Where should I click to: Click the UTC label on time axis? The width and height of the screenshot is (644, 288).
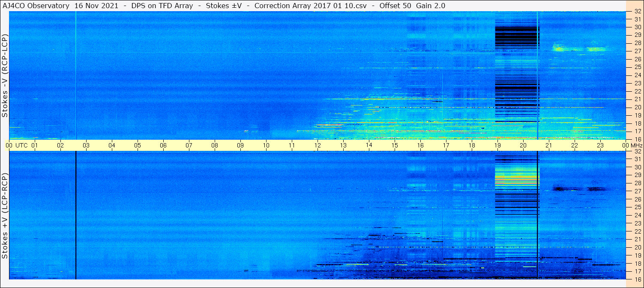[22, 145]
